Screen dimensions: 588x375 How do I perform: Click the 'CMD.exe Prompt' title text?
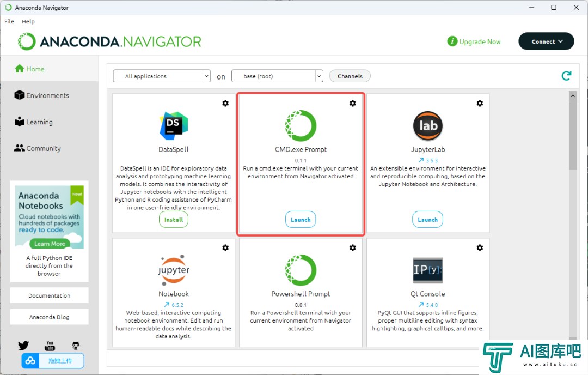(301, 149)
